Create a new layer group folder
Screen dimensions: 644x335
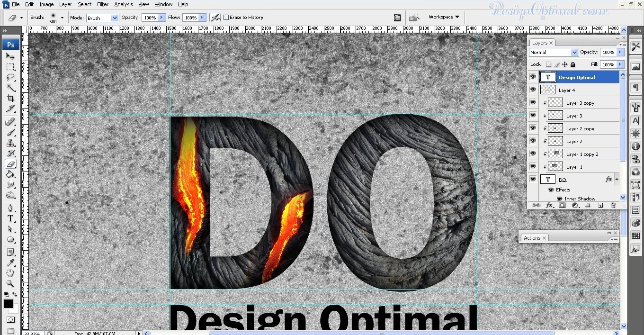coord(588,205)
